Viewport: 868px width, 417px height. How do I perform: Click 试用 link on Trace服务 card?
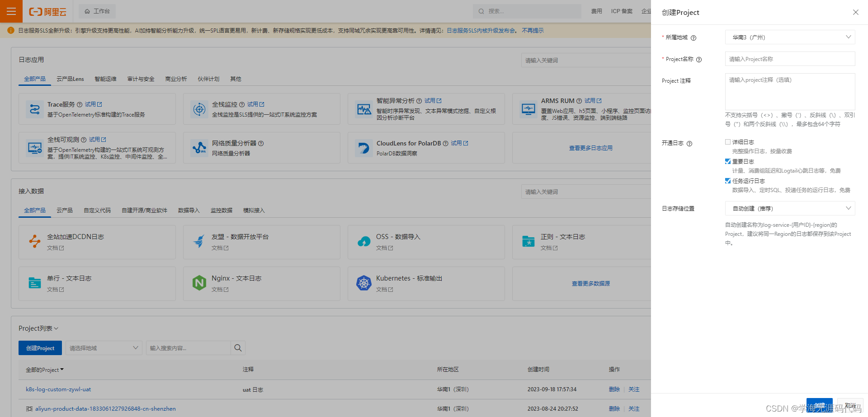pyautogui.click(x=93, y=104)
